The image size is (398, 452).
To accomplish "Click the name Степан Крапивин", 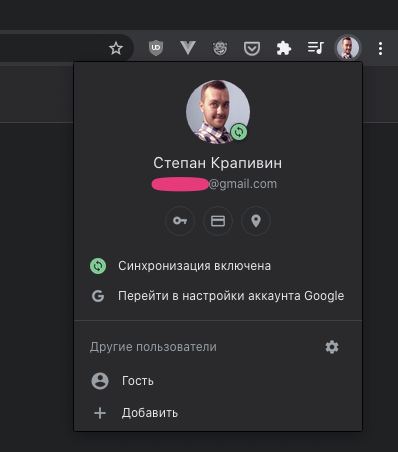I will [218, 163].
